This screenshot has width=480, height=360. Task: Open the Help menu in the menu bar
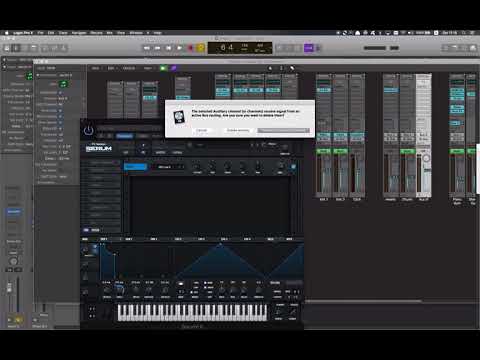pyautogui.click(x=158, y=33)
